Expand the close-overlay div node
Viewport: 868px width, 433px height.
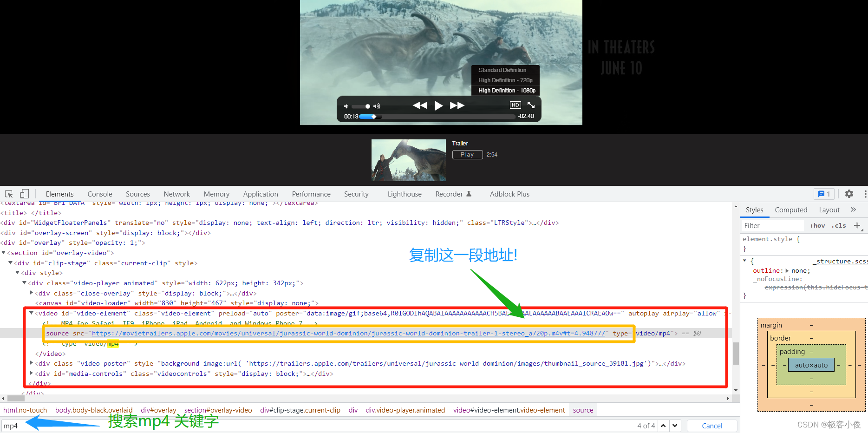[x=32, y=293]
